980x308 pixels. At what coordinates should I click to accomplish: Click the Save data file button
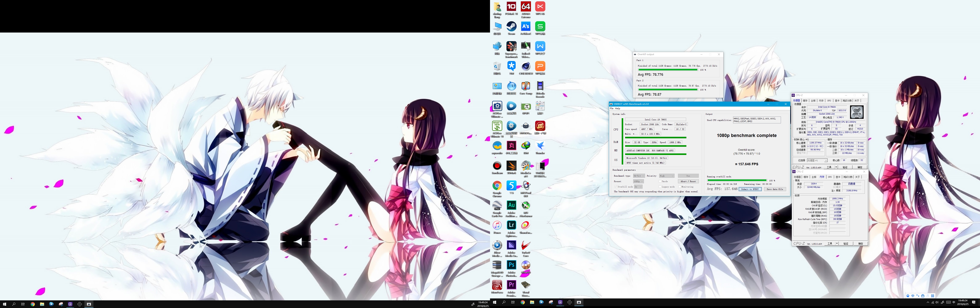(775, 189)
